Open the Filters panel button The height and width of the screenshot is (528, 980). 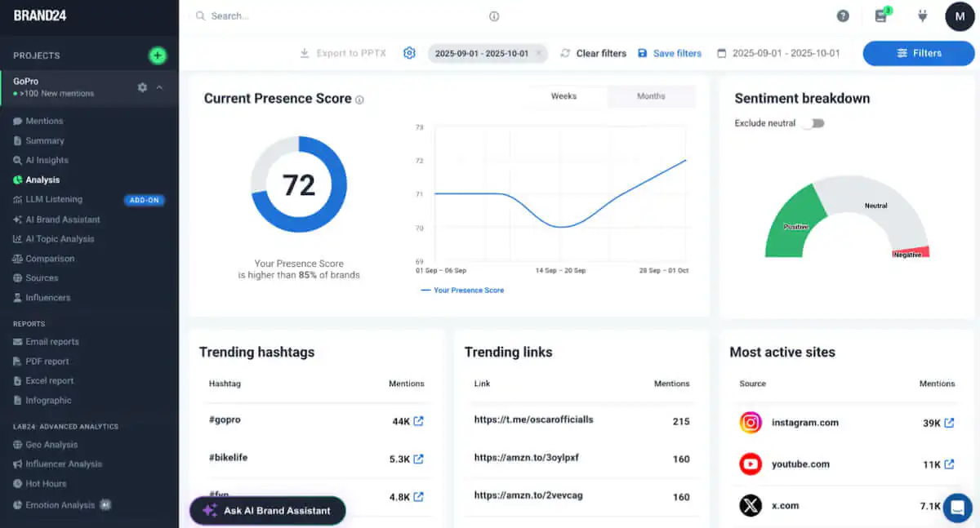point(918,53)
